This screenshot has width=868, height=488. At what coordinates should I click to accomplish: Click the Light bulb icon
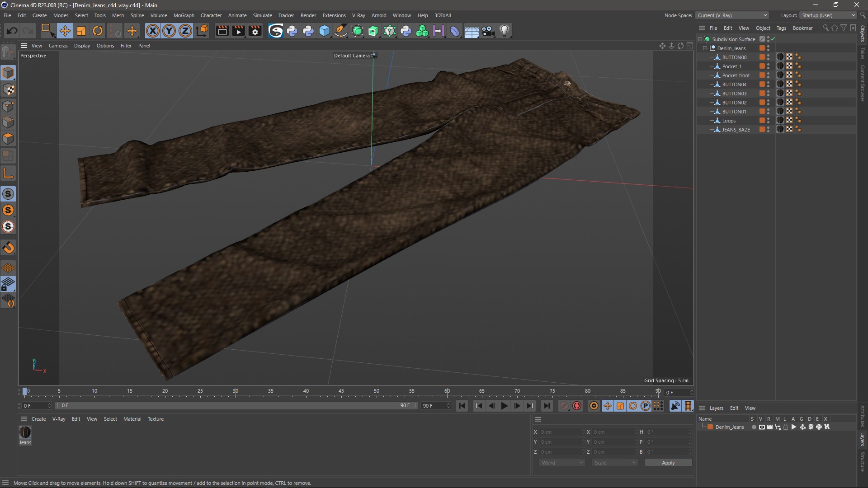click(505, 31)
